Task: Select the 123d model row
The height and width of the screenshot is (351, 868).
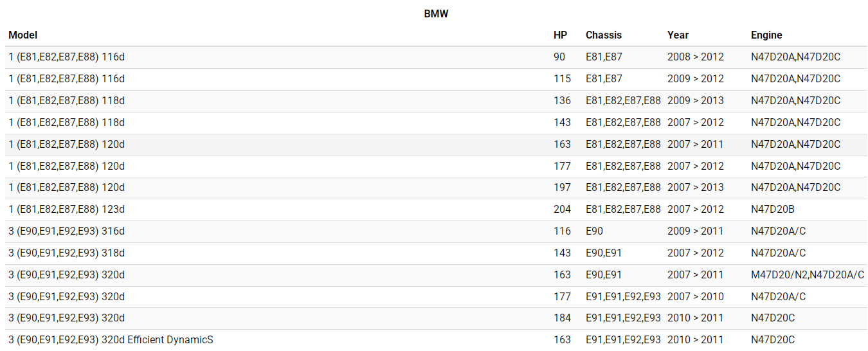Action: [x=67, y=210]
